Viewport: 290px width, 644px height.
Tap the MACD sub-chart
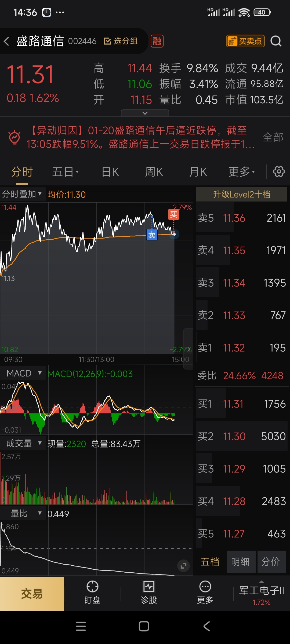click(x=97, y=408)
